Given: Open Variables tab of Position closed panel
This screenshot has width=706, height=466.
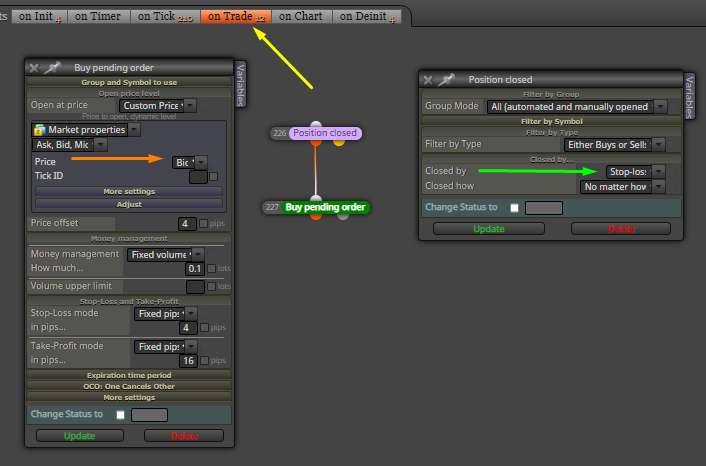Looking at the screenshot, I should point(689,97).
